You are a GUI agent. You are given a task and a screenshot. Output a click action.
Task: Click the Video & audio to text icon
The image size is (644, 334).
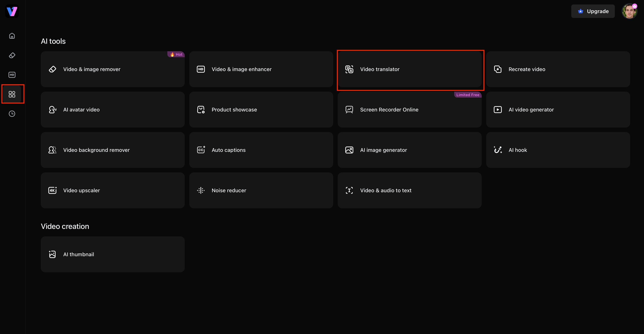tap(349, 191)
